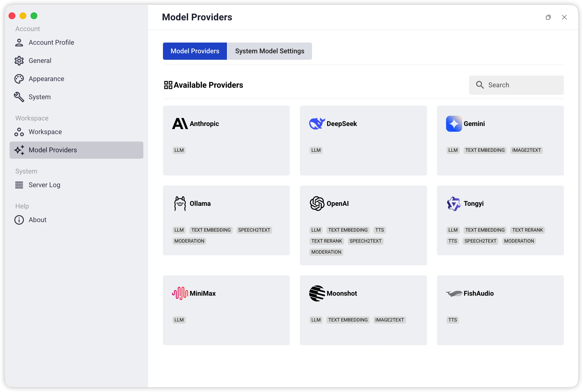
Task: Select the MiniMax provider name
Action: point(203,293)
